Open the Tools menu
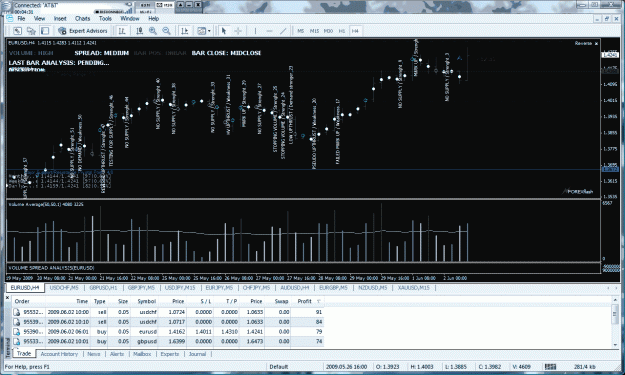The height and width of the screenshot is (375, 625). point(105,18)
